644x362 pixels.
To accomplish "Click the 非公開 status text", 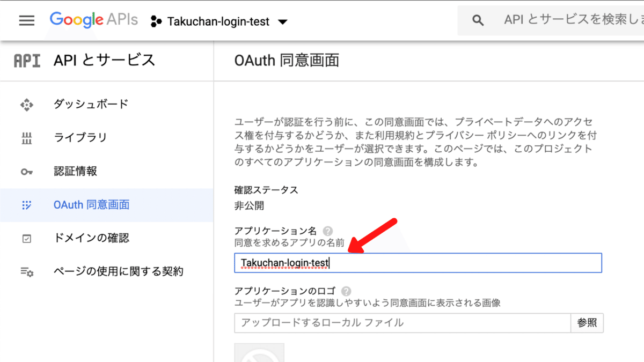I will click(249, 205).
